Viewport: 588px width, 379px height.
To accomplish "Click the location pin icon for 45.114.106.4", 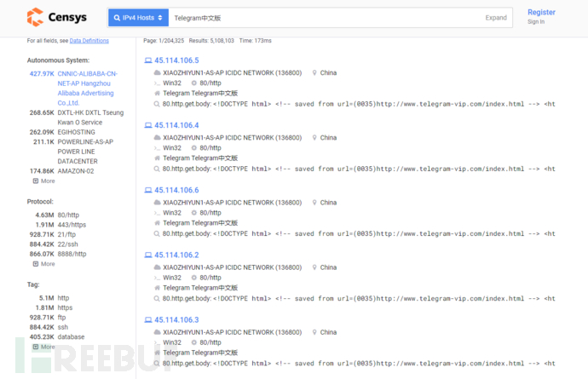I will (314, 138).
